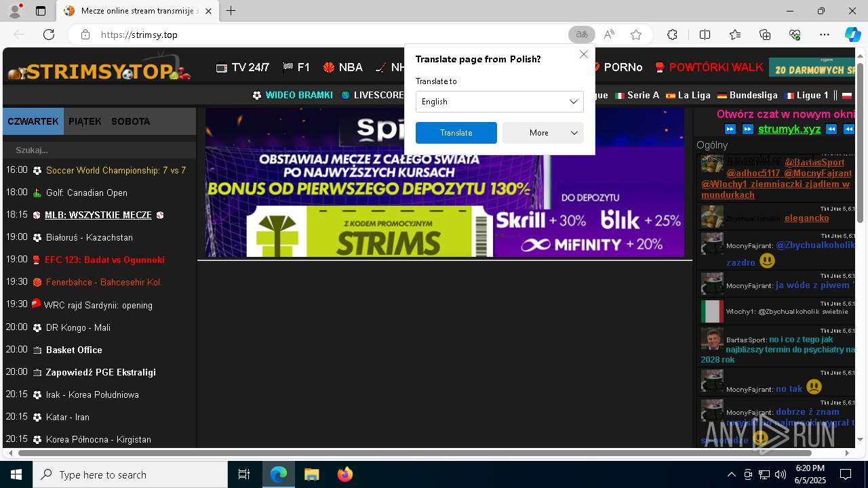The image size is (868, 488).
Task: View site information lock icon
Action: (85, 35)
